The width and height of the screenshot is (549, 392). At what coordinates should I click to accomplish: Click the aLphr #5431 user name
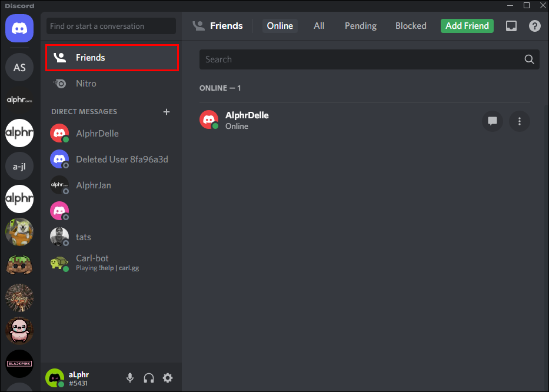(x=79, y=378)
